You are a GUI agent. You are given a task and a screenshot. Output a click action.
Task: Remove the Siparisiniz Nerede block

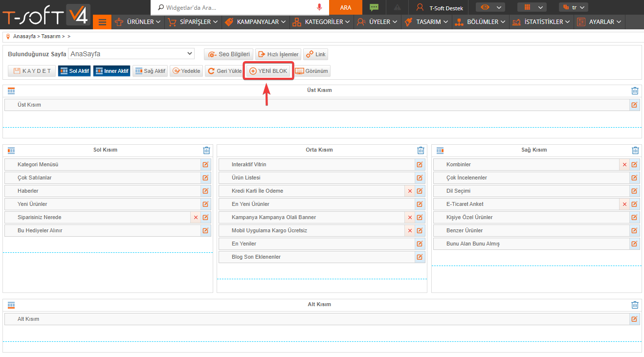tap(196, 218)
